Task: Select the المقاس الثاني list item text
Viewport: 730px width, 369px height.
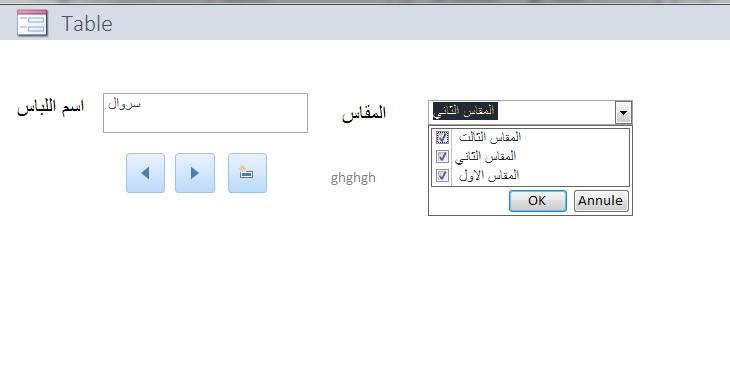Action: [x=486, y=156]
